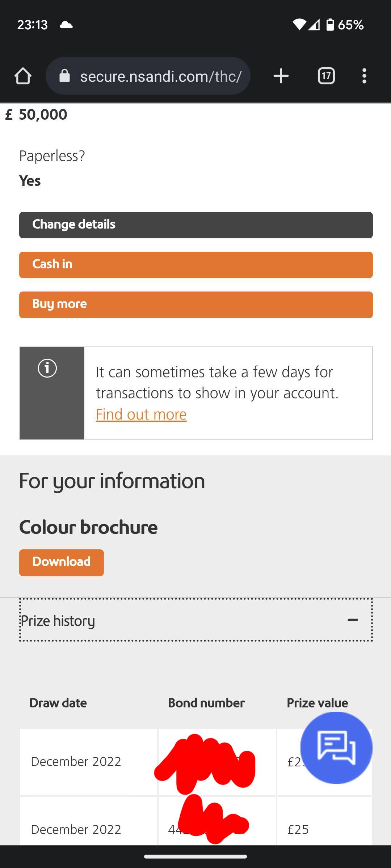Tap the information circle icon
This screenshot has height=868, width=391.
tap(47, 368)
